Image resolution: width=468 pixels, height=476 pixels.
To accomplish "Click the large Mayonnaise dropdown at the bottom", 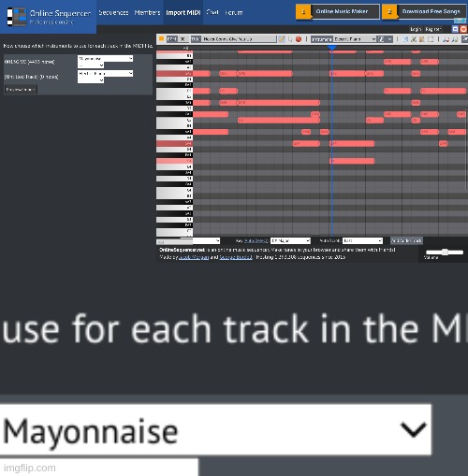I will [x=215, y=430].
